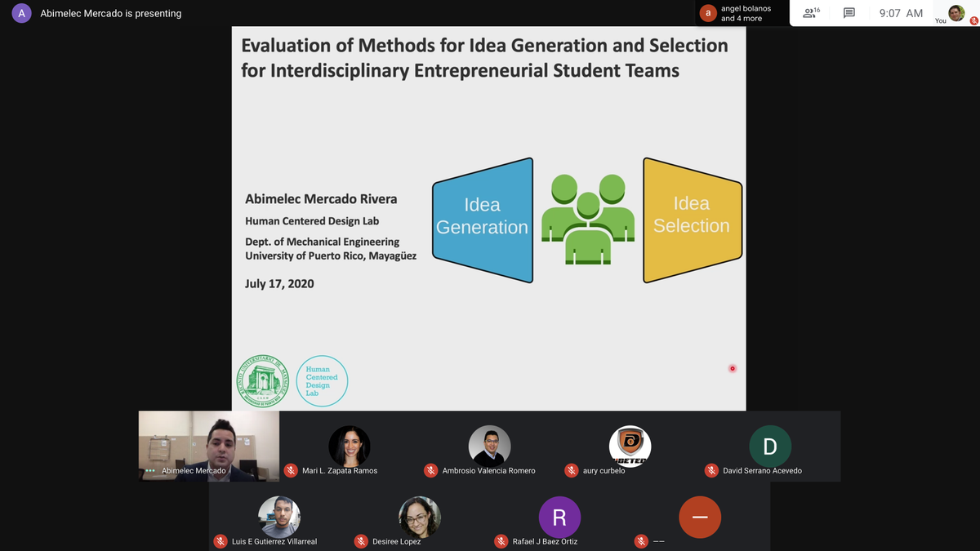Click the 9:07 AM clock display
980x551 pixels.
901,13
